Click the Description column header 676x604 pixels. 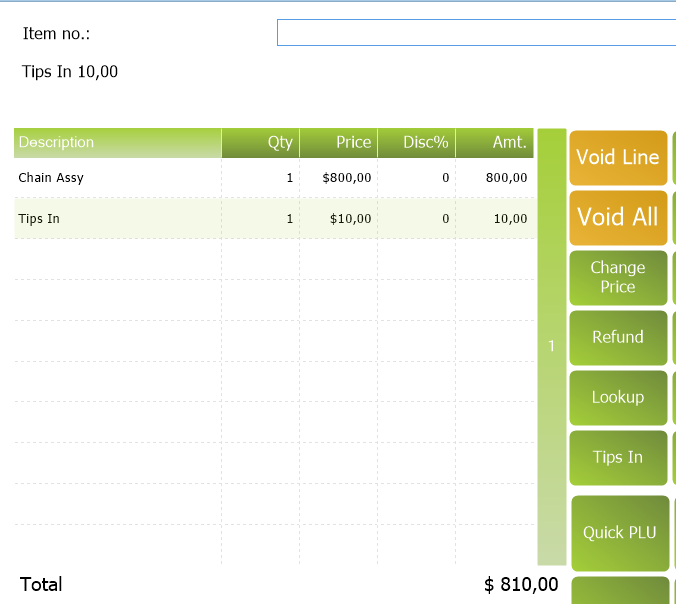click(117, 142)
